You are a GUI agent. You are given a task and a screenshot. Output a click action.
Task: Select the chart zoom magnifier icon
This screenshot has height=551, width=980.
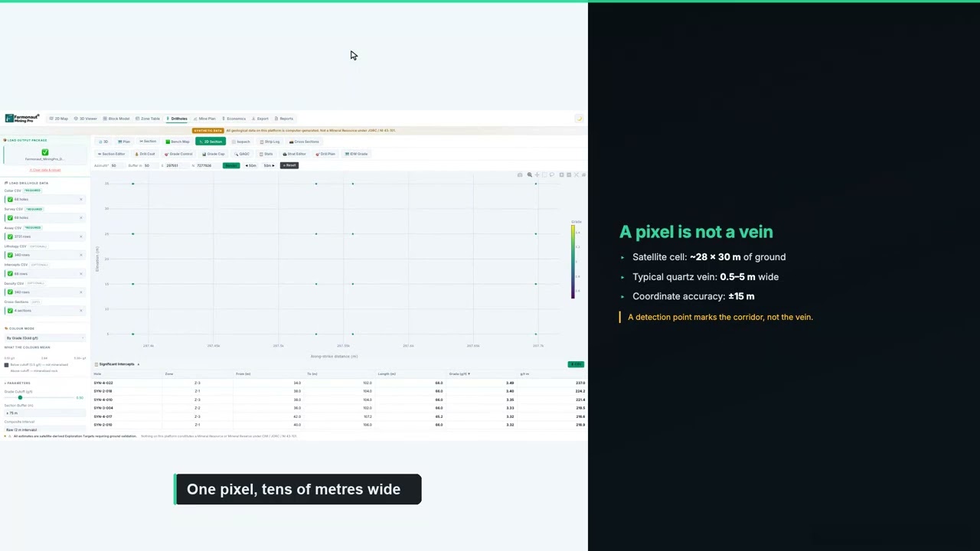[529, 175]
